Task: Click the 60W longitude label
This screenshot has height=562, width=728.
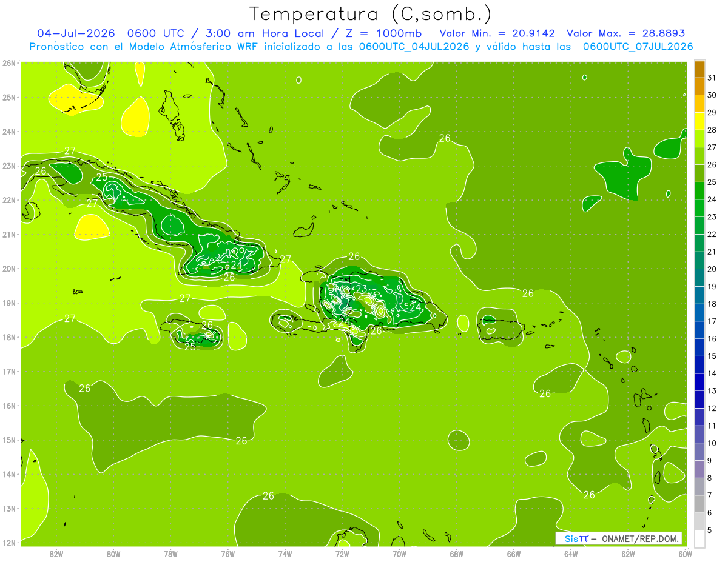Action: [686, 554]
